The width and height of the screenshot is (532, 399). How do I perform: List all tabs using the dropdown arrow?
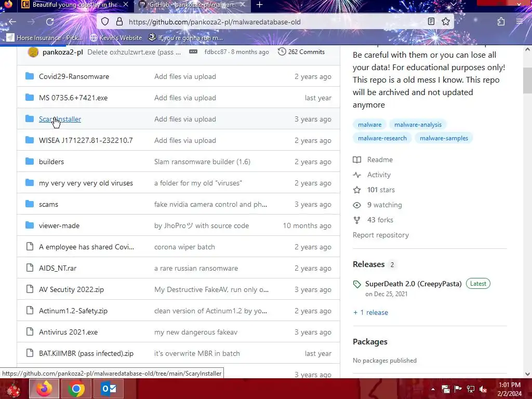453,5
